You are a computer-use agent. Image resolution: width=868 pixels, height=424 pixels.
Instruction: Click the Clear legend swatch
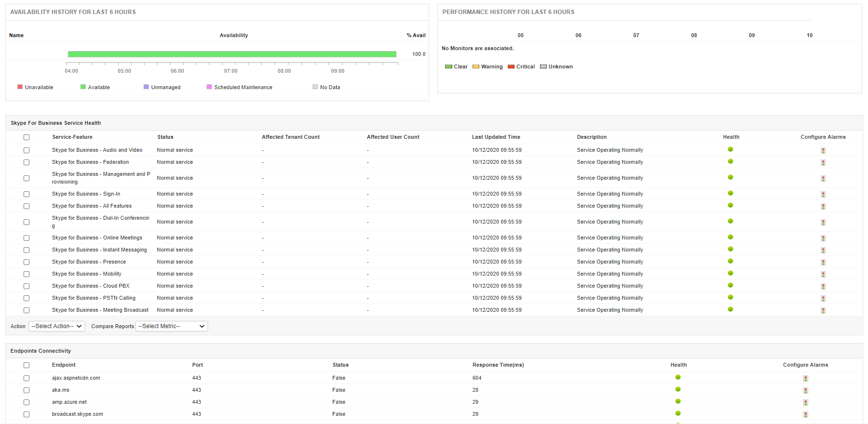coord(448,66)
